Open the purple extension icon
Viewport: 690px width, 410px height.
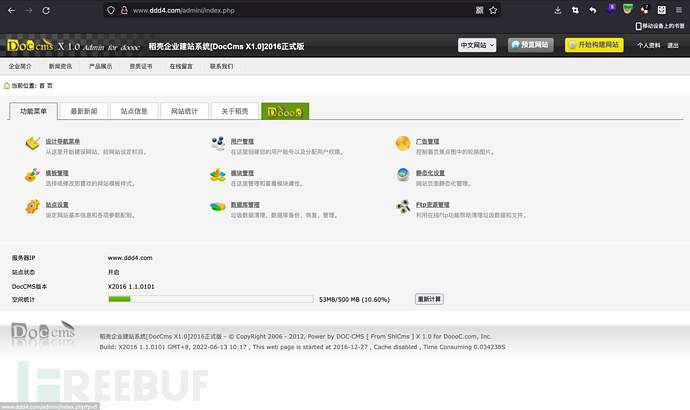(611, 9)
